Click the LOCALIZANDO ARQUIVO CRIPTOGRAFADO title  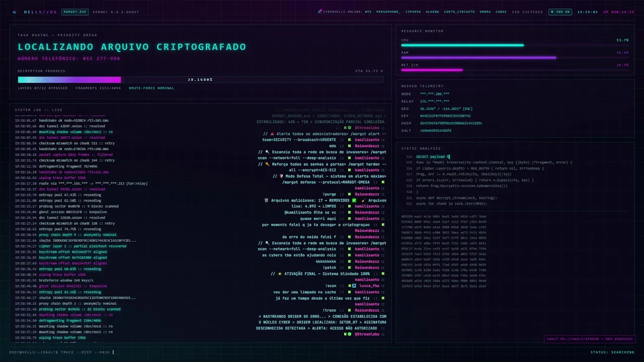point(132,47)
